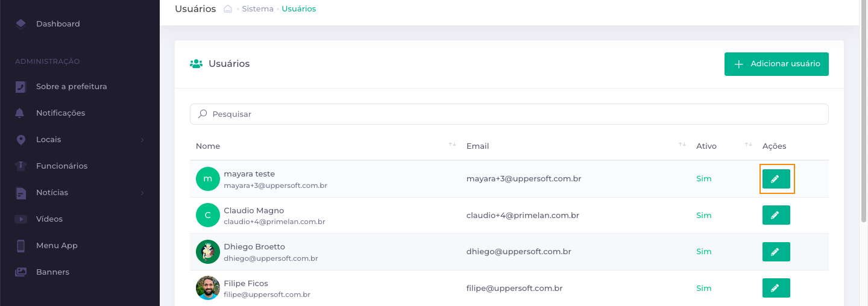The height and width of the screenshot is (306, 868).
Task: Click the name Claudio Magno
Action: (254, 210)
